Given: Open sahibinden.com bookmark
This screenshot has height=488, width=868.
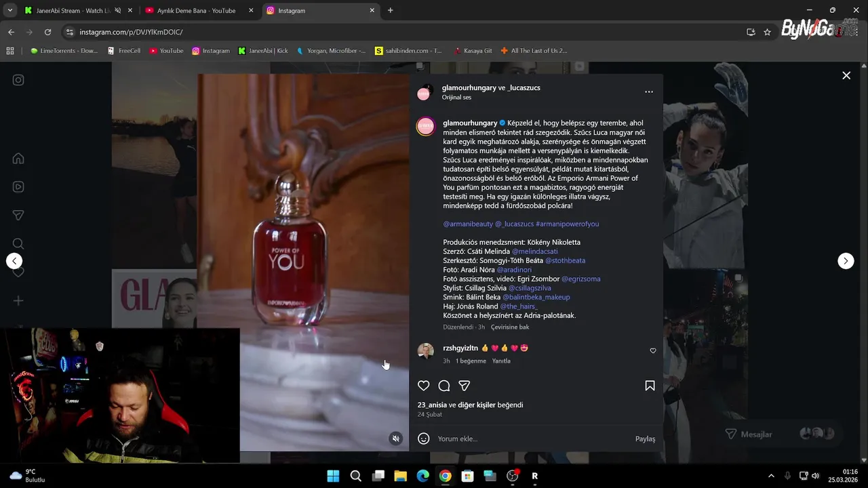Looking at the screenshot, I should pos(408,51).
